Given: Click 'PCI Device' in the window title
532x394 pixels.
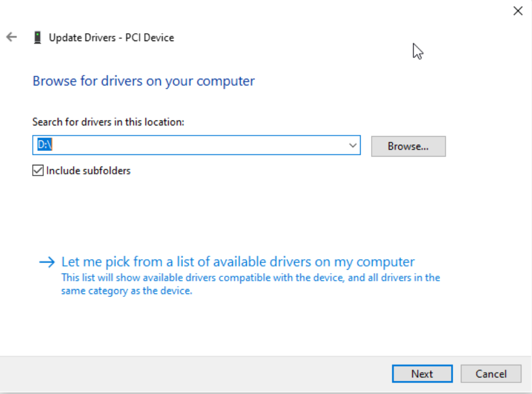Looking at the screenshot, I should (x=150, y=38).
